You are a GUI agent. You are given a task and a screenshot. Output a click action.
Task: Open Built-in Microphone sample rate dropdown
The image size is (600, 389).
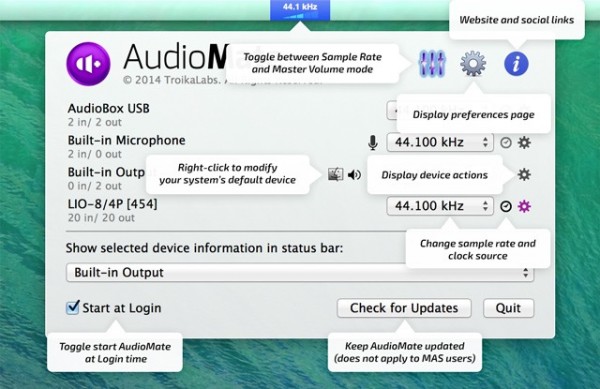tap(440, 143)
